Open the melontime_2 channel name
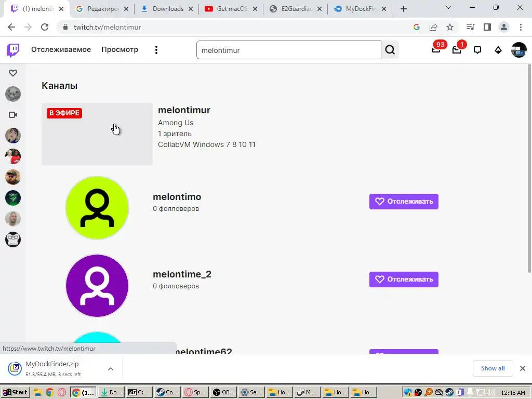532x399 pixels. tap(182, 274)
